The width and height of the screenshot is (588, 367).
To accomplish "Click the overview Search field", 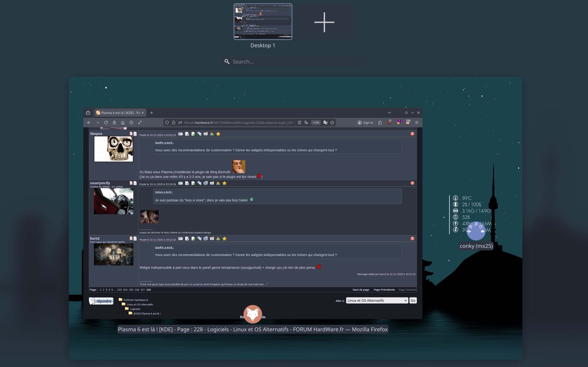I will tap(294, 62).
